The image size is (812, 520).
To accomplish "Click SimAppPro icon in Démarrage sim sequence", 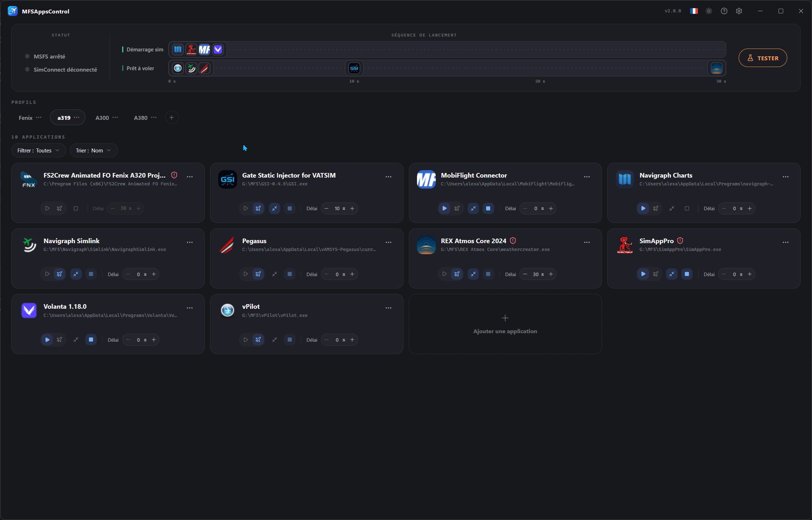I will (191, 49).
